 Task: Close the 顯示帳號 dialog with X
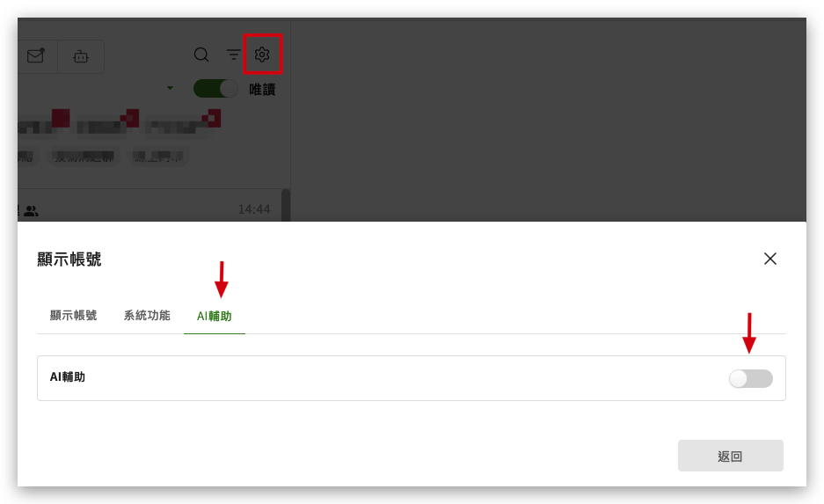(769, 259)
